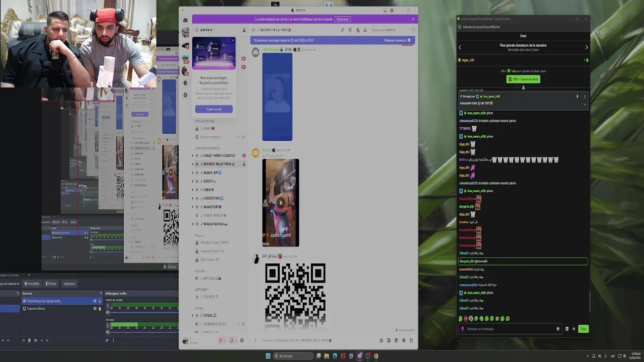Viewport: 644px width, 362px height.
Task: Mute Audio du bureau speaker icon in OBS
Action: click(108, 312)
